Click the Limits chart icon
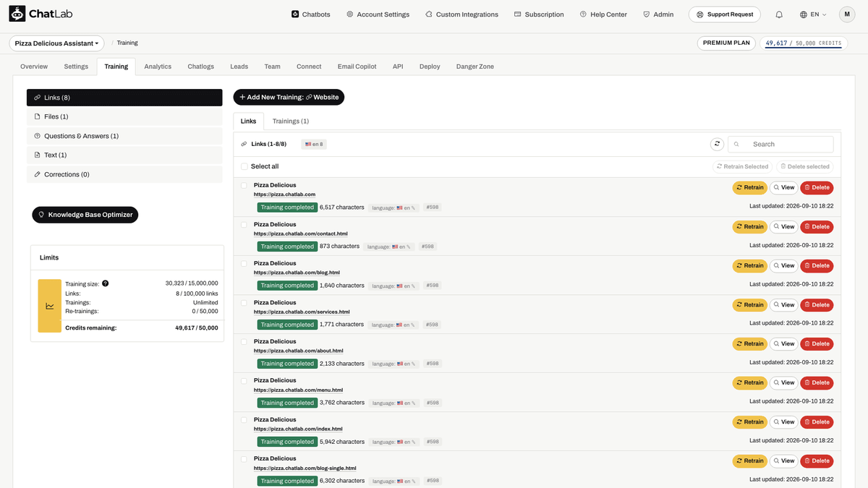 [50, 306]
